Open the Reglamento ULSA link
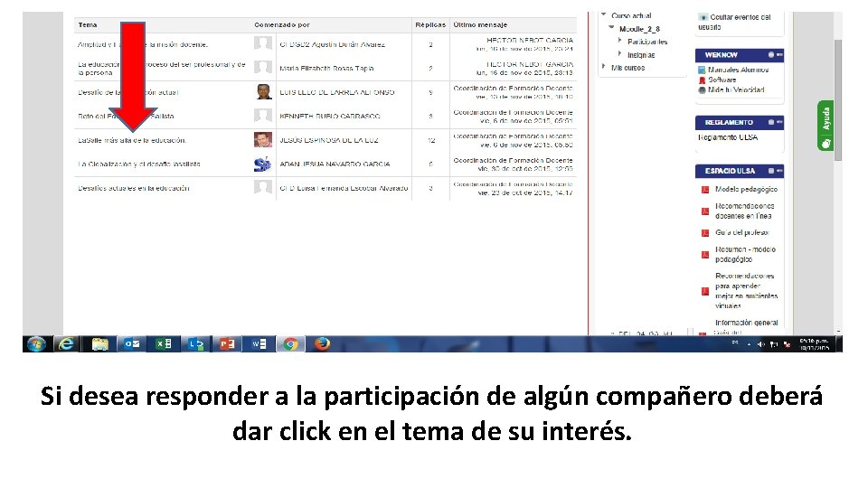 click(x=728, y=137)
